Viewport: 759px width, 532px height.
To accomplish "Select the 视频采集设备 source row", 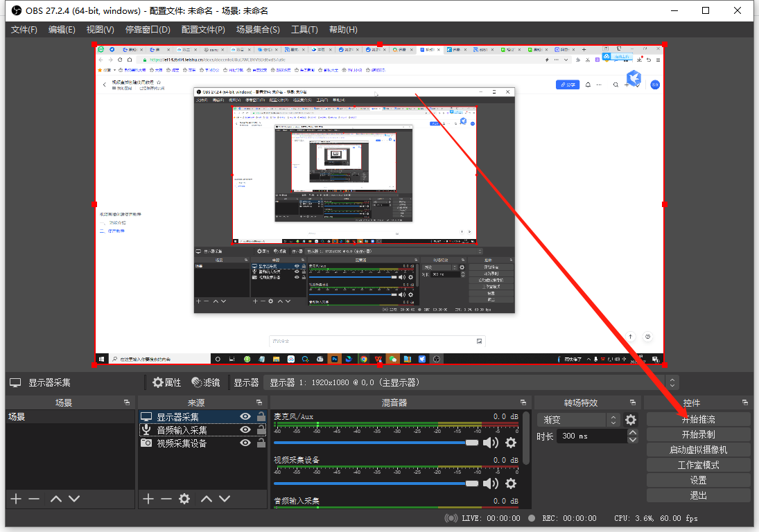I will pos(202,443).
